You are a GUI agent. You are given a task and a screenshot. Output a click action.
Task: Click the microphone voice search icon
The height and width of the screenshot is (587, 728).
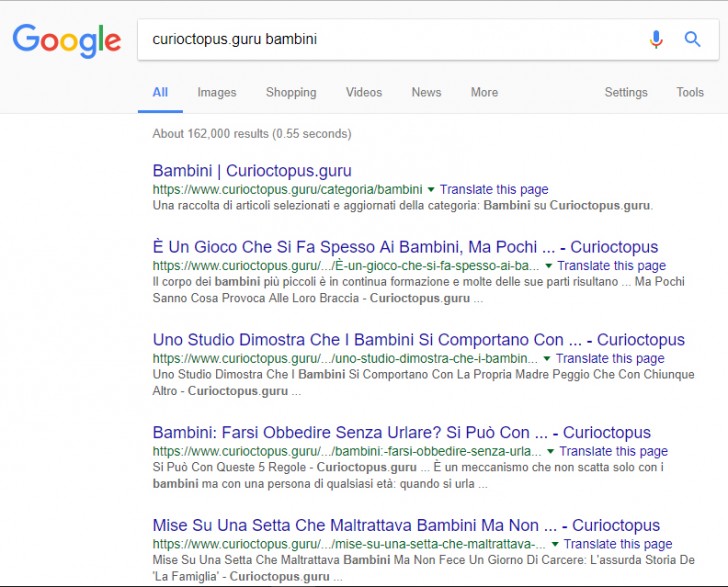[x=656, y=40]
